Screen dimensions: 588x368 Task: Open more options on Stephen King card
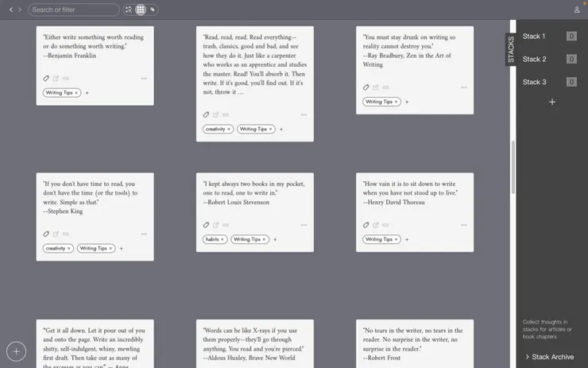tap(144, 234)
